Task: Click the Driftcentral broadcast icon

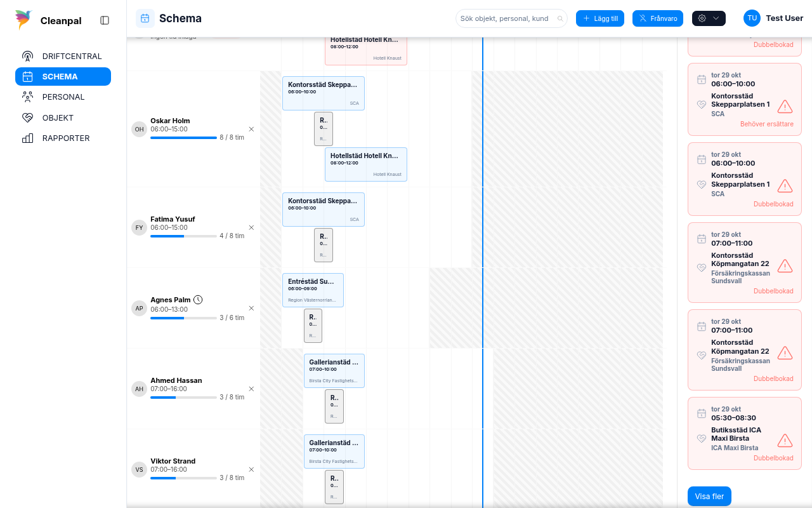Action: pos(27,56)
